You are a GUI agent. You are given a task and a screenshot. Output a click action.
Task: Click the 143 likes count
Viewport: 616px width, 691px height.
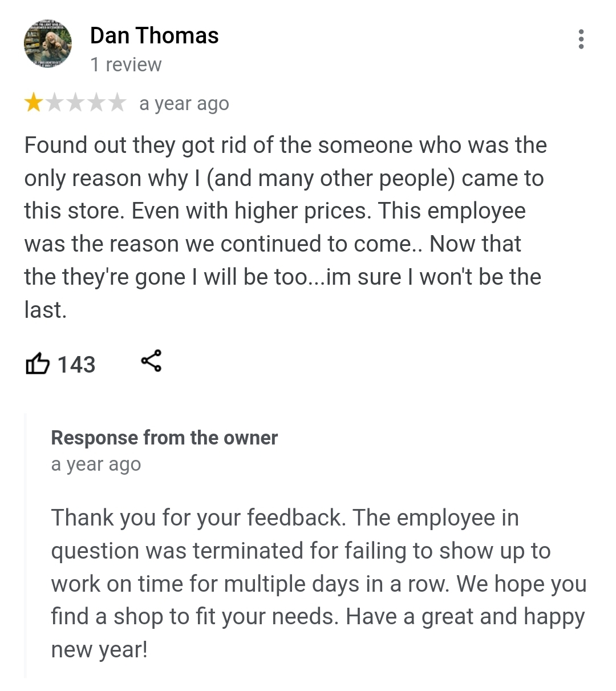point(76,365)
